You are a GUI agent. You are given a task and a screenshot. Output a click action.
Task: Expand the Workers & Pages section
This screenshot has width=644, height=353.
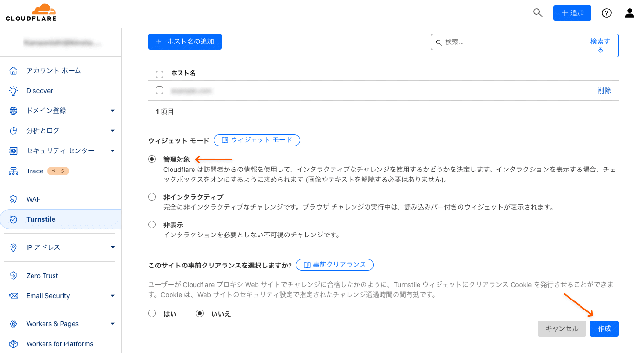click(x=113, y=324)
